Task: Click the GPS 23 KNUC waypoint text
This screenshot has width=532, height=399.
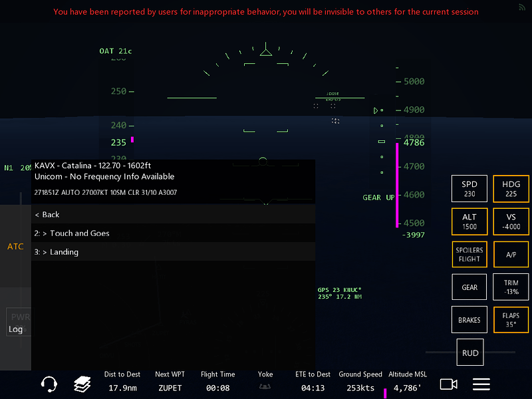Action: pyautogui.click(x=340, y=293)
